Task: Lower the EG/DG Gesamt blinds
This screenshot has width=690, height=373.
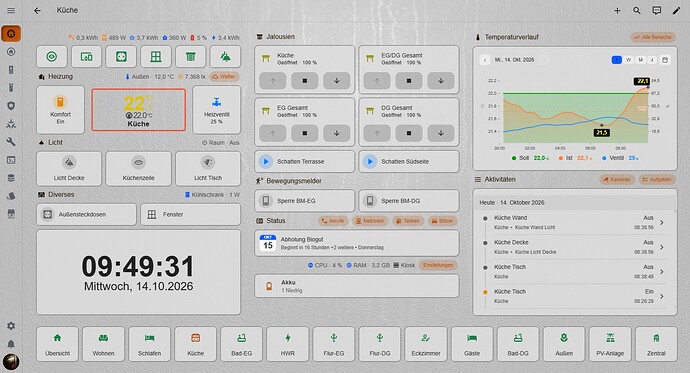Action: (x=441, y=81)
